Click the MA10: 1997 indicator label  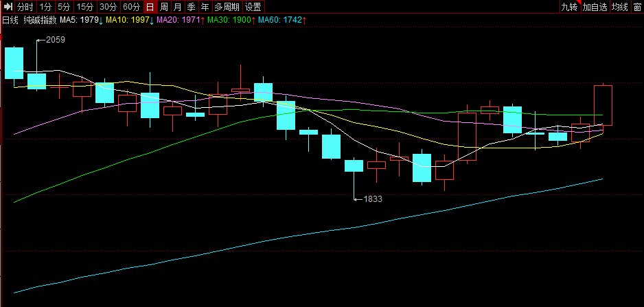click(x=130, y=20)
